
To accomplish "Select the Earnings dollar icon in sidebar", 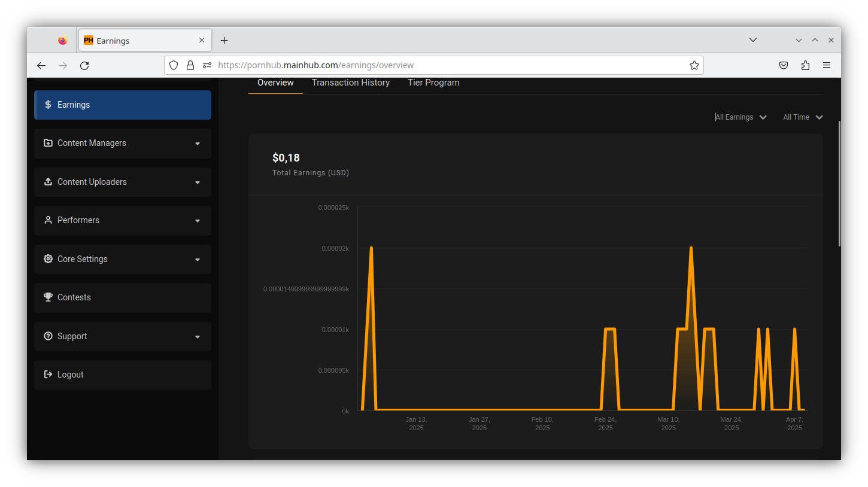I will [48, 104].
